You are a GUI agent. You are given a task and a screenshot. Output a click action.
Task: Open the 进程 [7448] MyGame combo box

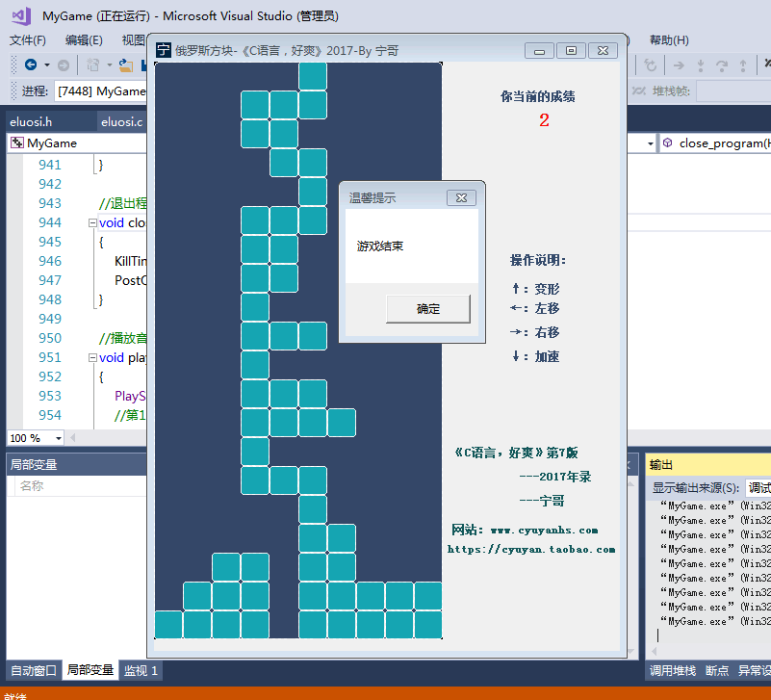100,91
